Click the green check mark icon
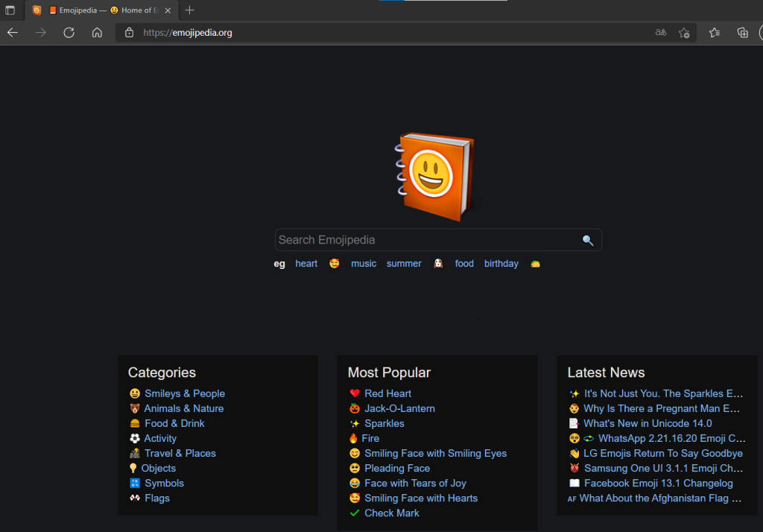 point(355,513)
